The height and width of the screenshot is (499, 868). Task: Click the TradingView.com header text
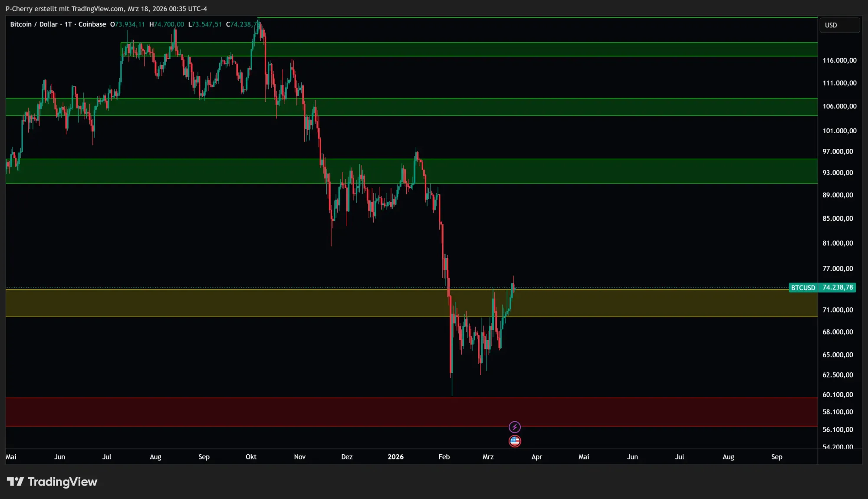click(97, 9)
